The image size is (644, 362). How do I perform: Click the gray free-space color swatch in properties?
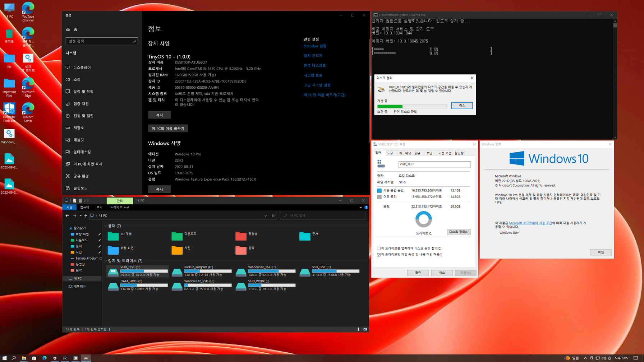pyautogui.click(x=379, y=197)
